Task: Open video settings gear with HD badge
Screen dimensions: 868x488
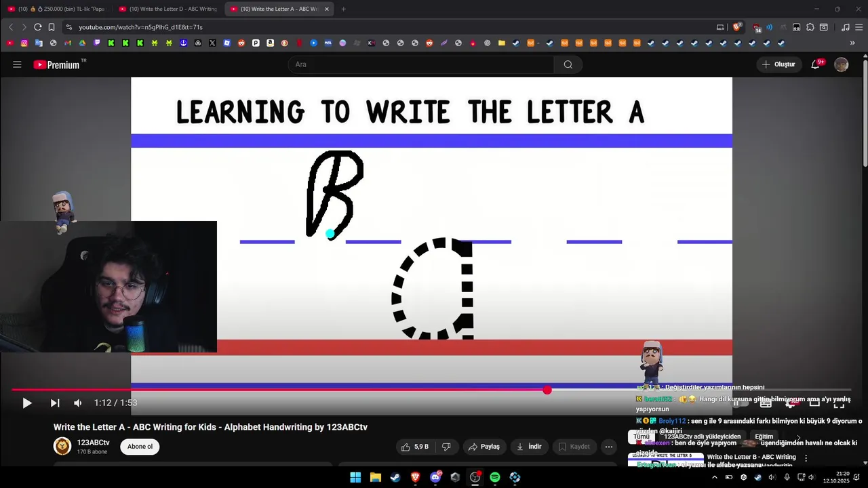Action: point(790,403)
